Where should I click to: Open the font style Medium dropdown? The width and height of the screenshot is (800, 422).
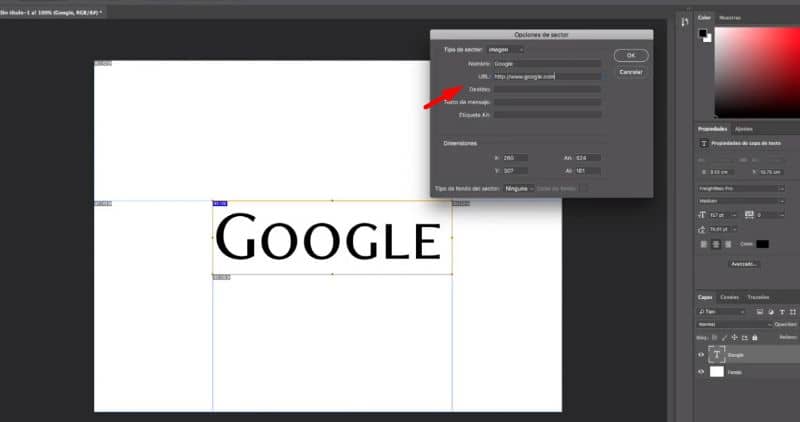(x=742, y=202)
